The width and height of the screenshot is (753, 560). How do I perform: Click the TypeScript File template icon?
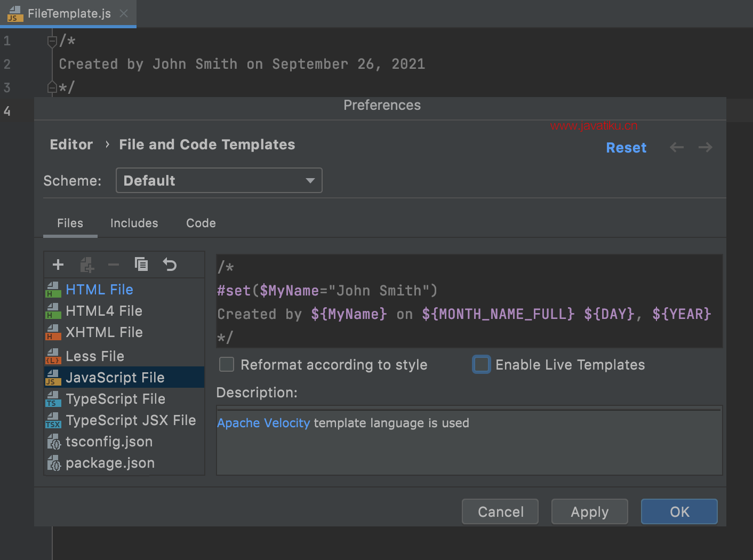click(x=53, y=399)
